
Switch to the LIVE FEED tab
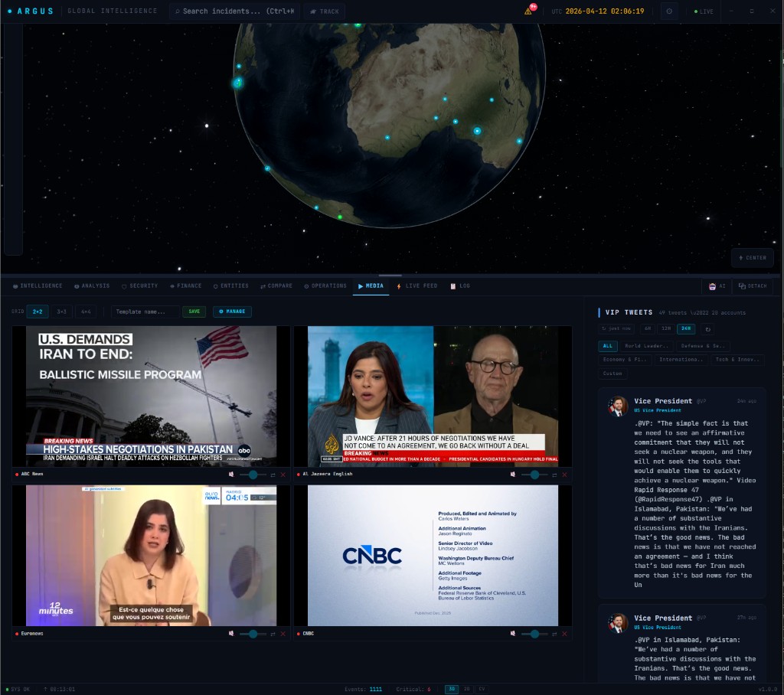(x=416, y=286)
